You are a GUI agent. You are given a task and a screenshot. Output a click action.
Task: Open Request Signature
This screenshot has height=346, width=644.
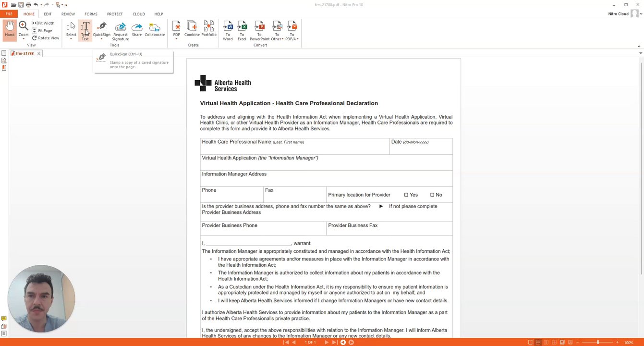click(x=121, y=31)
